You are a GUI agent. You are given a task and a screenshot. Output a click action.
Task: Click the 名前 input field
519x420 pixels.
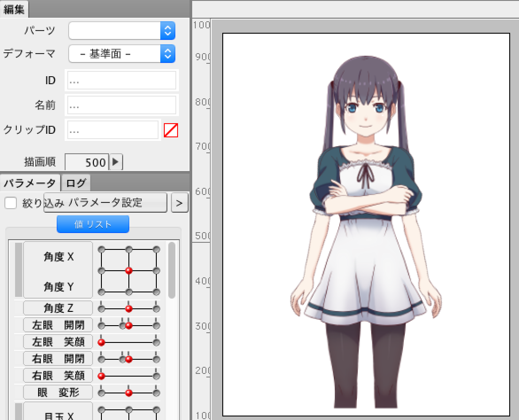click(x=122, y=105)
